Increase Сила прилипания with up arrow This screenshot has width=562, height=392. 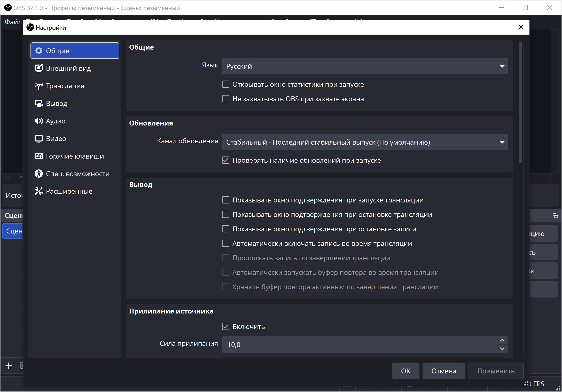502,341
